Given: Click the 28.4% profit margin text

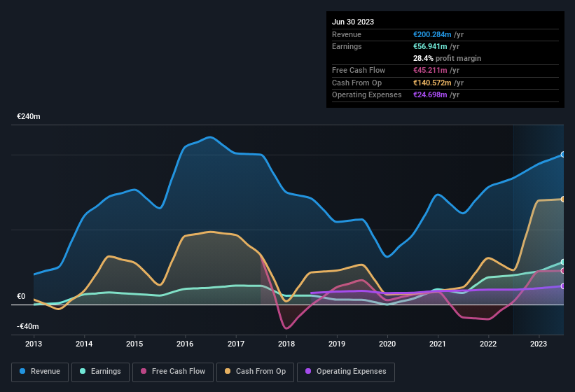Looking at the screenshot, I should pos(447,58).
